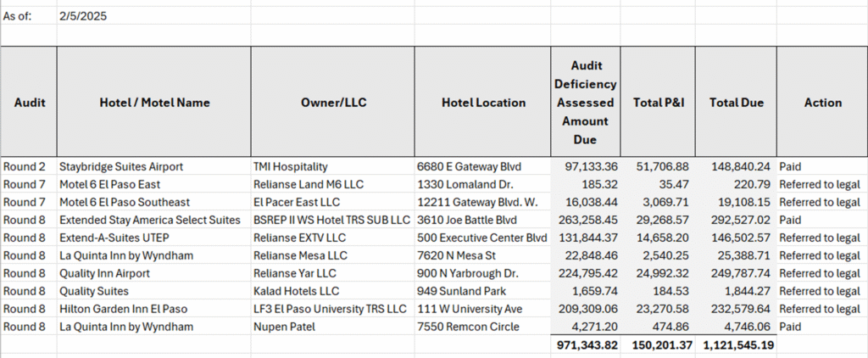
Task: Select Relianse Yar LLC cell
Action: pos(332,273)
